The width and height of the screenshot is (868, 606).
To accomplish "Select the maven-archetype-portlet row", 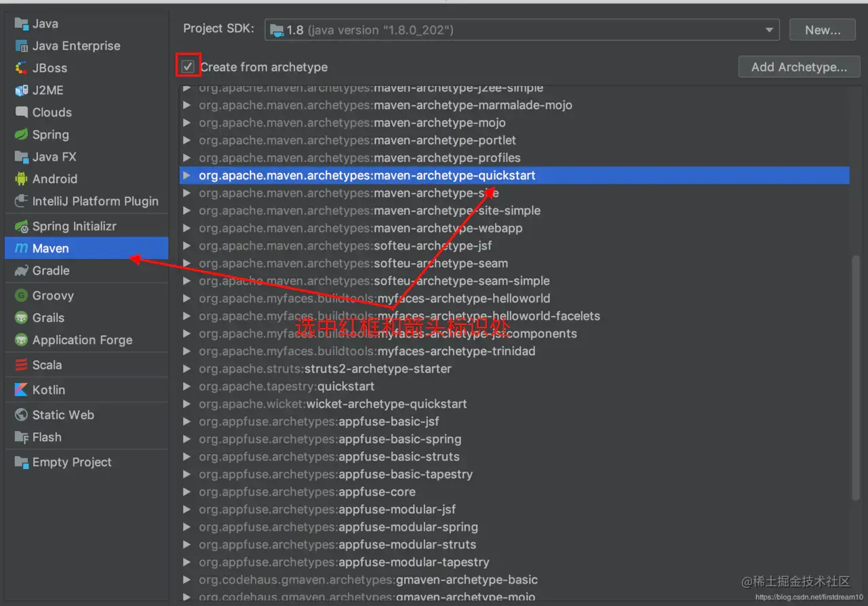I will (515, 140).
